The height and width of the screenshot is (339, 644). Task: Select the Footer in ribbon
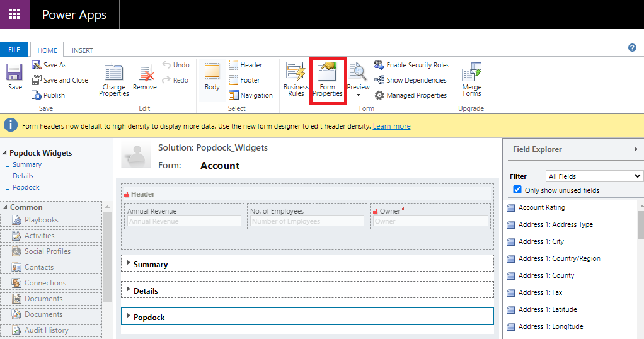244,80
